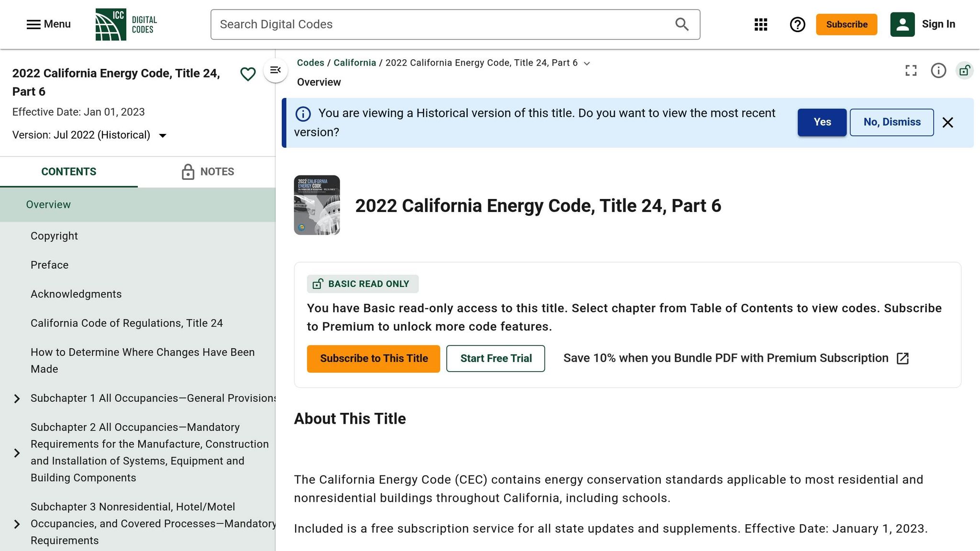Click Yes to view recent version
The image size is (980, 551).
(822, 122)
